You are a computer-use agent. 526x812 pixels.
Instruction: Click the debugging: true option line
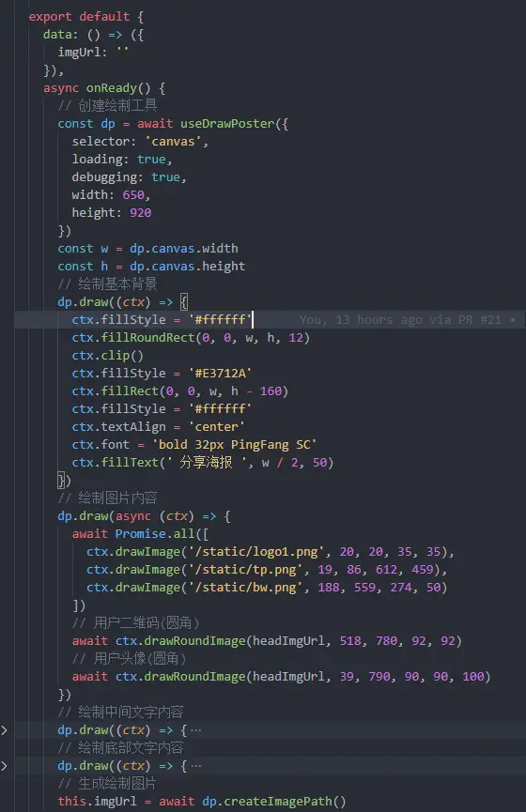(x=129, y=177)
